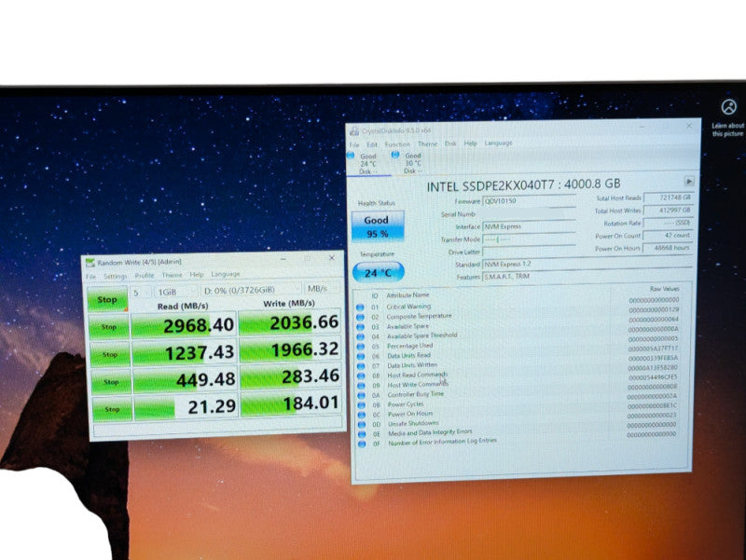Click status circle beside Data Units Written
Screen dimensions: 746x560
361,366
